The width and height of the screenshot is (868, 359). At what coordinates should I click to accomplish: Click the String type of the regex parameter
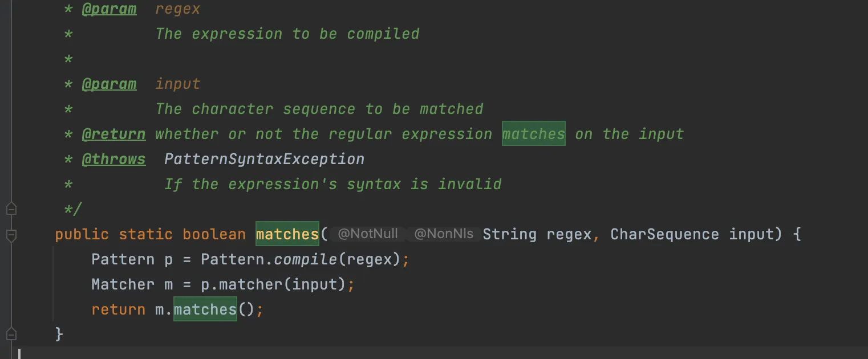(x=509, y=234)
